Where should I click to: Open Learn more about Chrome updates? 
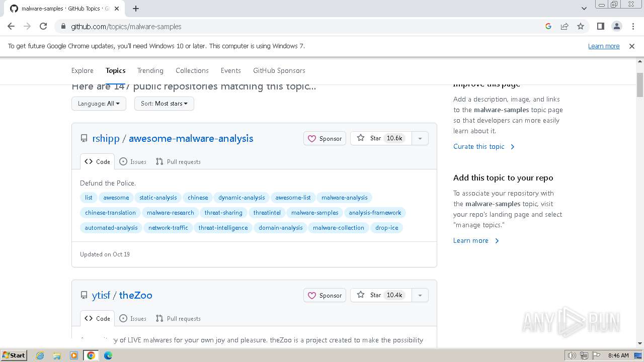point(604,46)
